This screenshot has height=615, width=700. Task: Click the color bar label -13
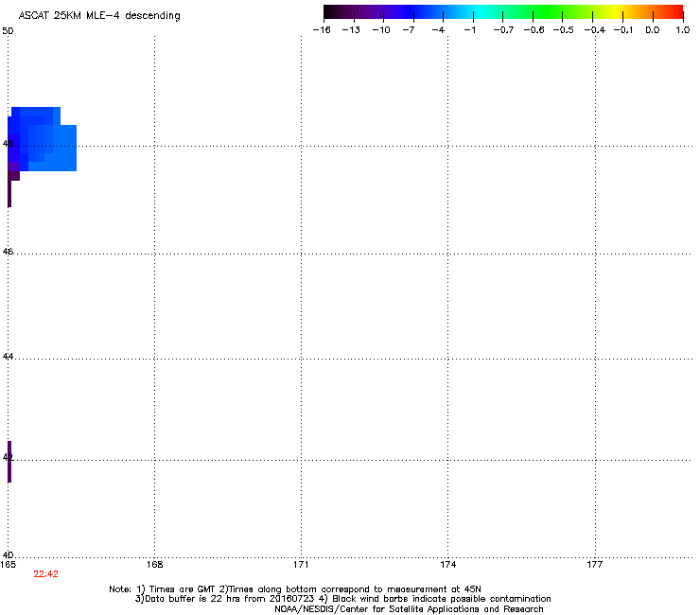tap(351, 30)
